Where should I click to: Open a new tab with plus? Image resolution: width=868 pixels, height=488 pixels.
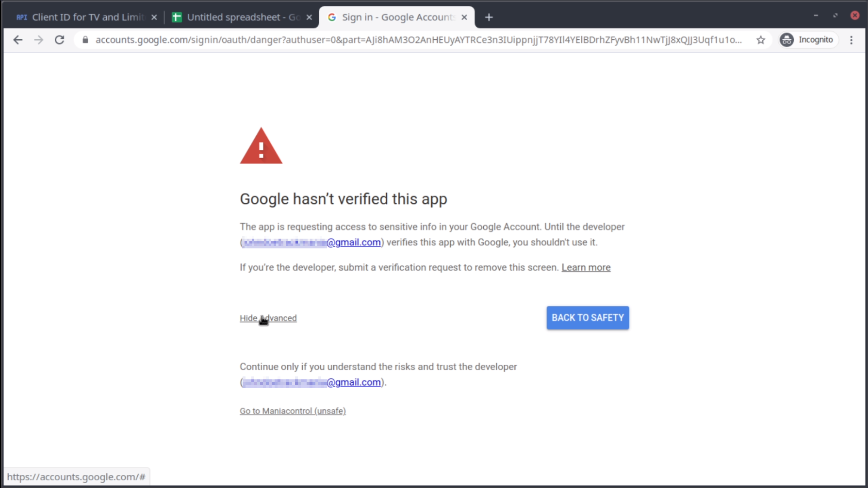pyautogui.click(x=489, y=17)
